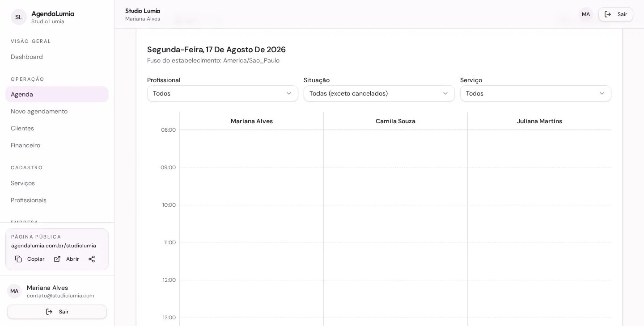Viewport: 644px width, 326px height.
Task: Sign out using the sidebar Sair button
Action: (57, 312)
